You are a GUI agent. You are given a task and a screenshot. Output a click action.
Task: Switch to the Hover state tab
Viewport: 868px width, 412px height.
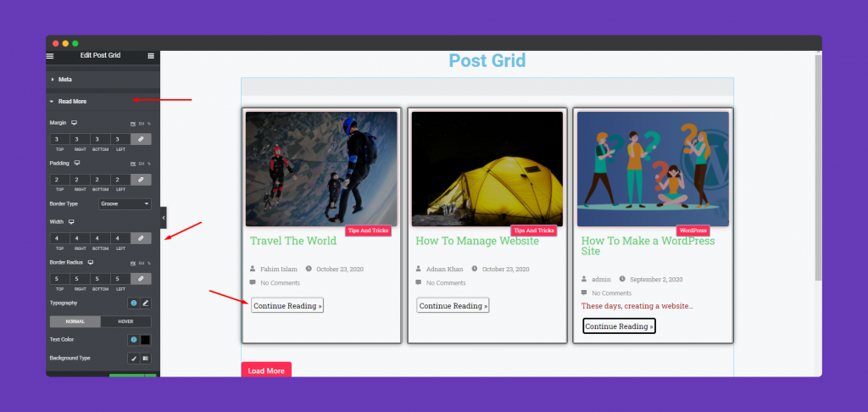(125, 322)
